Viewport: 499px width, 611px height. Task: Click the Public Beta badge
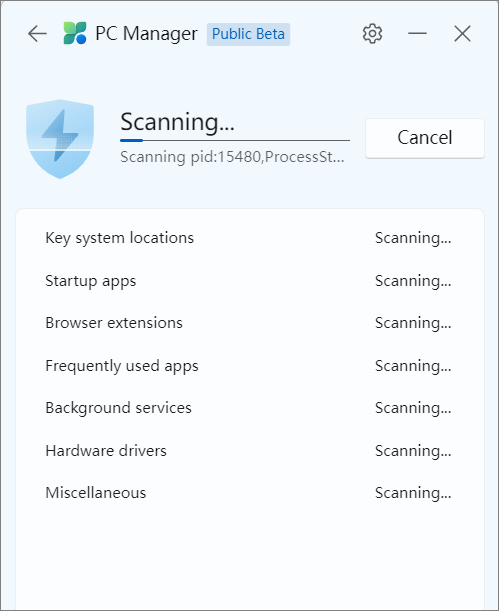[248, 34]
